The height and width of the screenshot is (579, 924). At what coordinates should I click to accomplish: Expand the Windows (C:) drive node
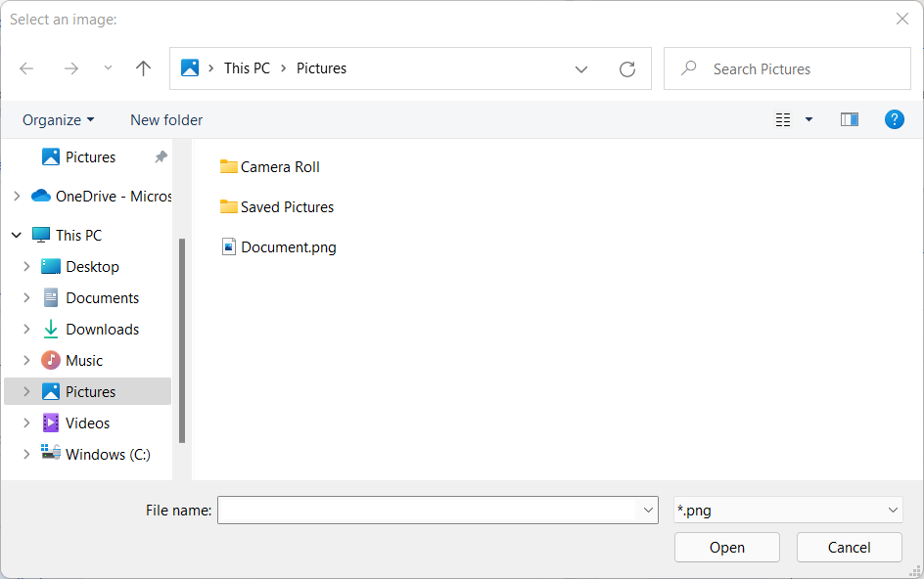tap(25, 454)
